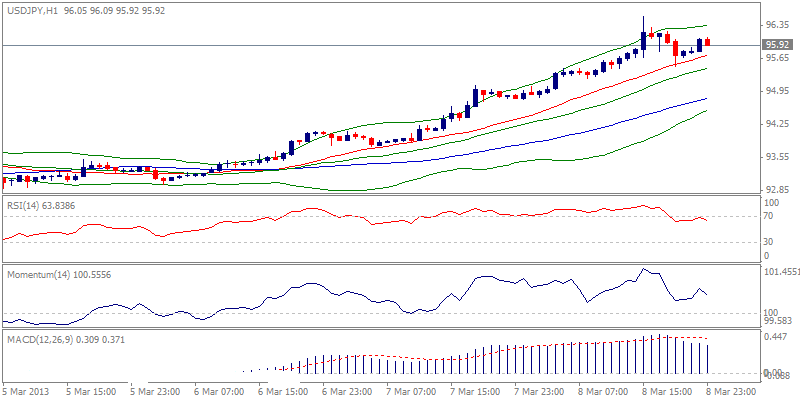Select the RSI 30 level label
The width and height of the screenshot is (800, 400).
[771, 241]
